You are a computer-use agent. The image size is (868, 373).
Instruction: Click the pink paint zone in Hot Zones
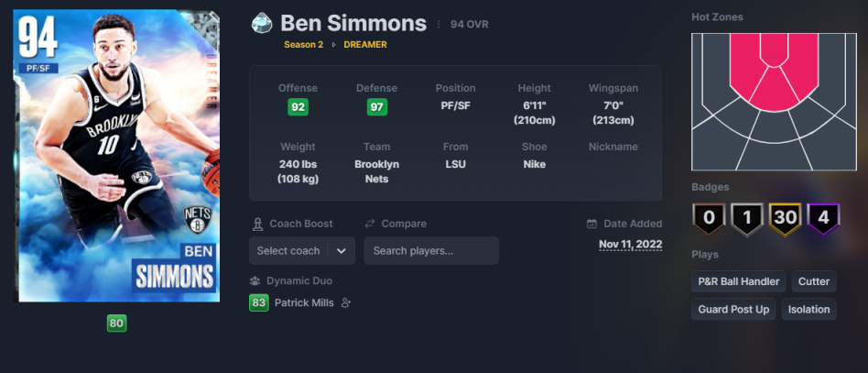(774, 72)
